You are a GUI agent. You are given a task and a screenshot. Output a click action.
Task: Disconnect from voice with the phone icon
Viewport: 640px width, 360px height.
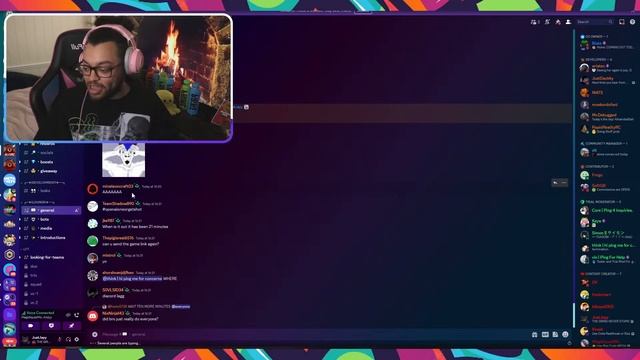77,315
